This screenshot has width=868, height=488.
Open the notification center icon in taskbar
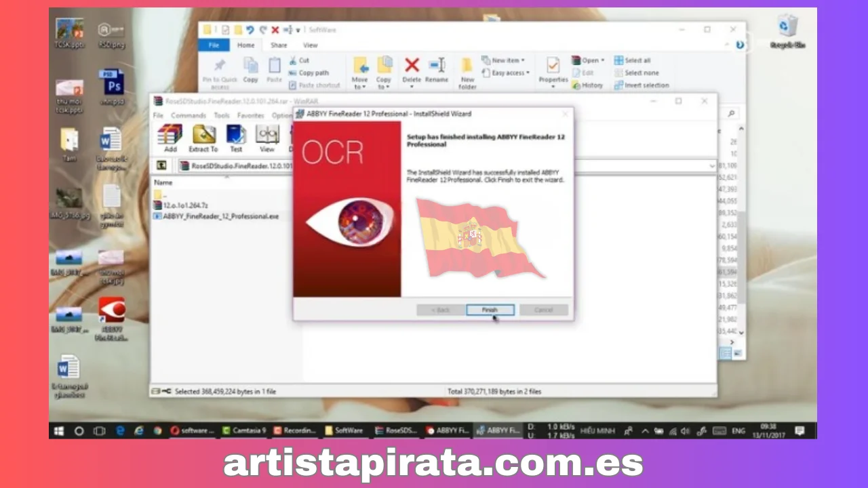pyautogui.click(x=800, y=430)
